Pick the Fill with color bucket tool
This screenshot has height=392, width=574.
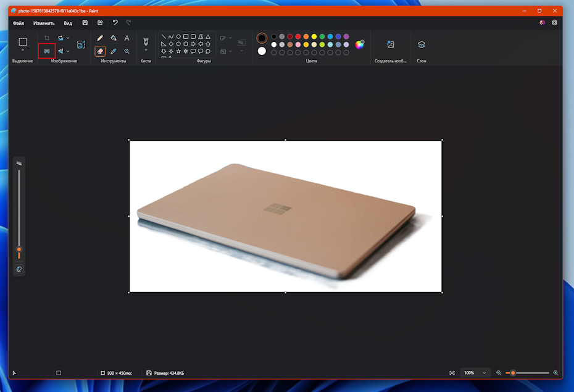tap(112, 37)
